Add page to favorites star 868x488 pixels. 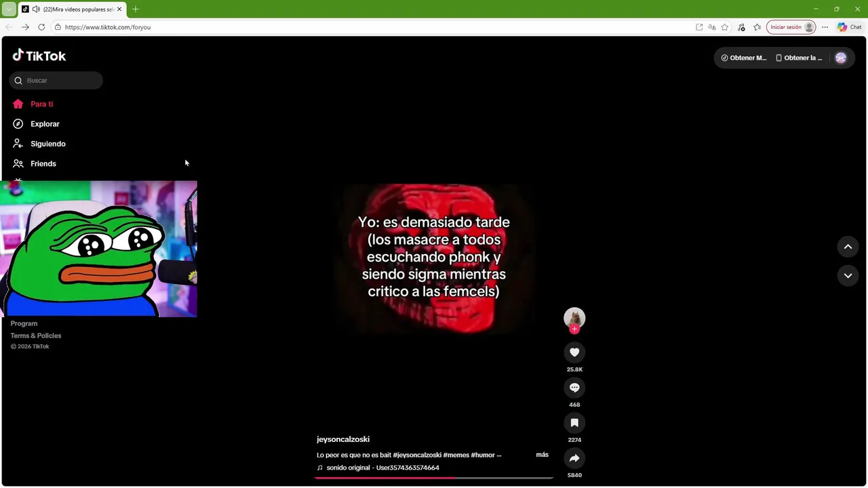[x=725, y=27]
